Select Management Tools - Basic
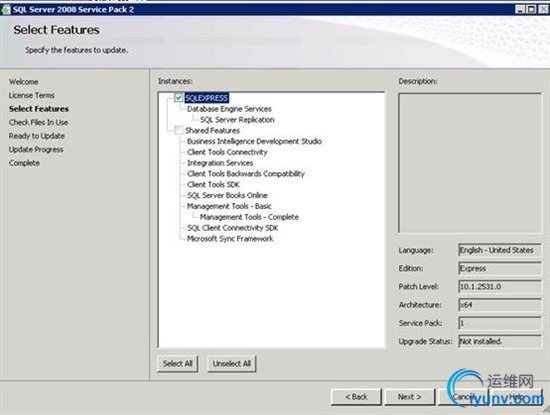The width and height of the screenshot is (550, 415). tap(229, 206)
